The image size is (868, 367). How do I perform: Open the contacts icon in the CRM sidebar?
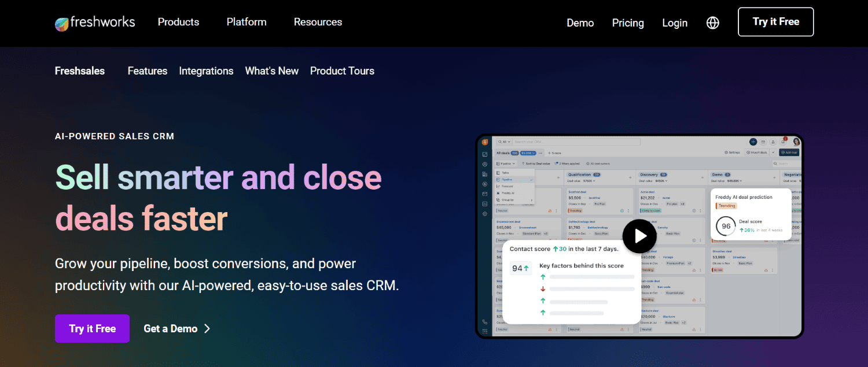coord(485,165)
